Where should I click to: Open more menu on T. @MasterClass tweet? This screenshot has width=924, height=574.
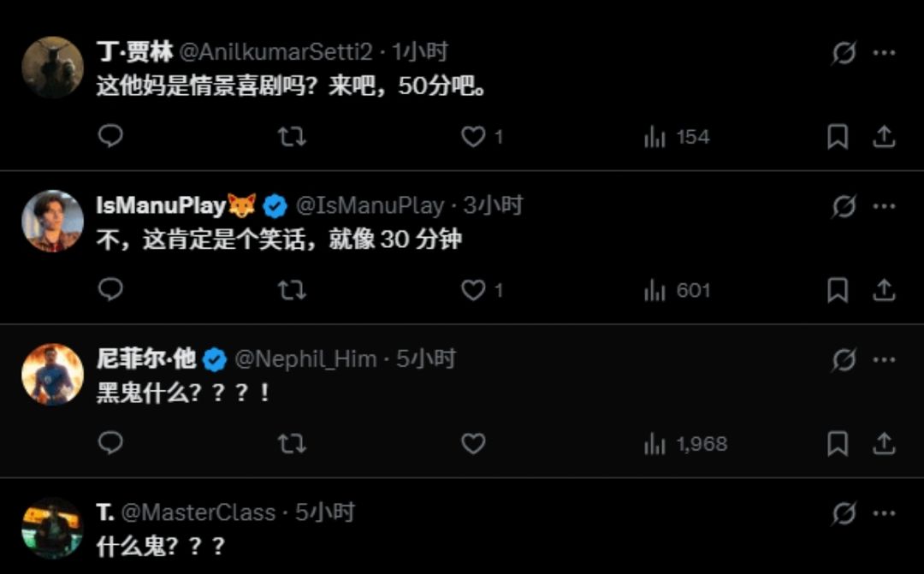(884, 513)
